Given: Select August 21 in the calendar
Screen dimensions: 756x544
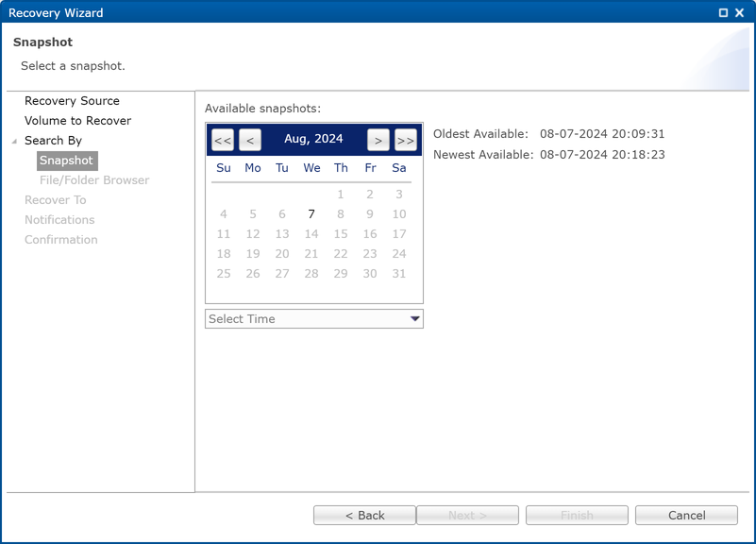Looking at the screenshot, I should tap(311, 254).
